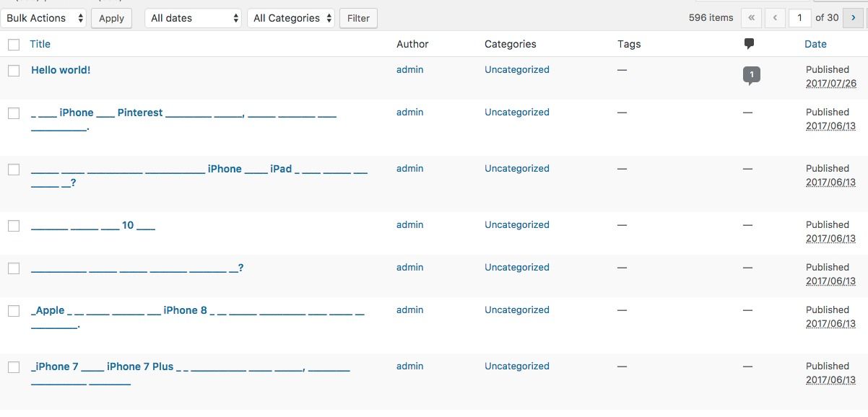Select the checkbox for the Pinterest iPhone post
Image resolution: width=868 pixels, height=417 pixels.
tap(14, 113)
